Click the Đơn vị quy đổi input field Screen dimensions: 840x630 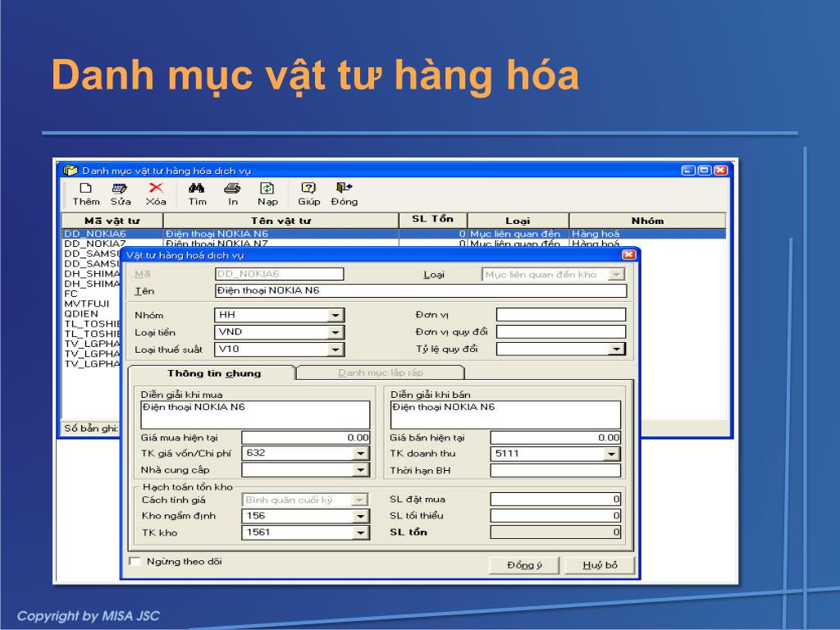click(561, 331)
